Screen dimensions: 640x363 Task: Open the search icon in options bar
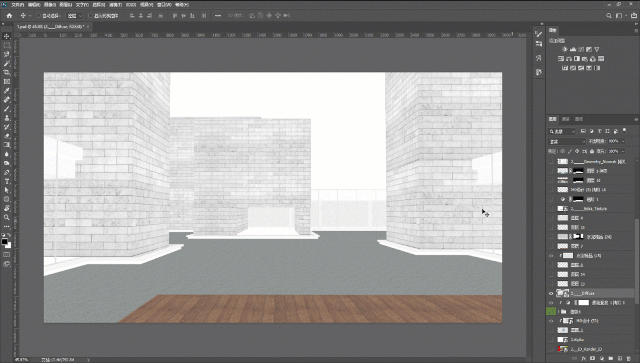[x=609, y=16]
